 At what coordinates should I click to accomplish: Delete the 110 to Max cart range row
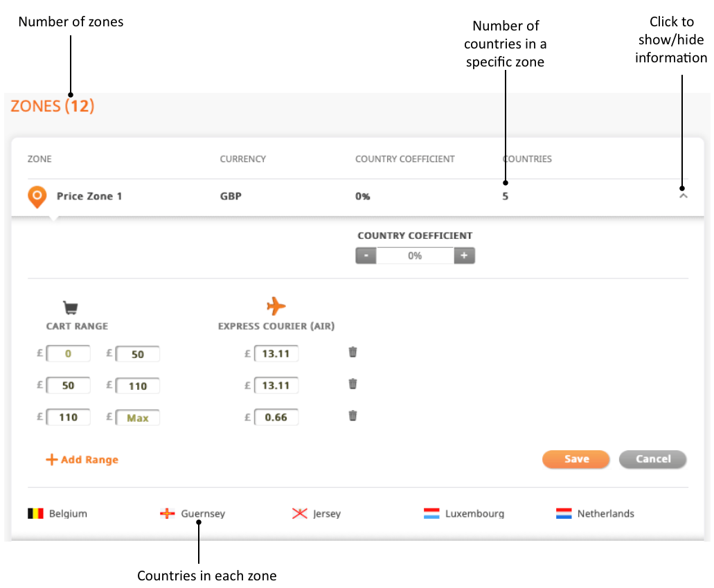pyautogui.click(x=353, y=416)
